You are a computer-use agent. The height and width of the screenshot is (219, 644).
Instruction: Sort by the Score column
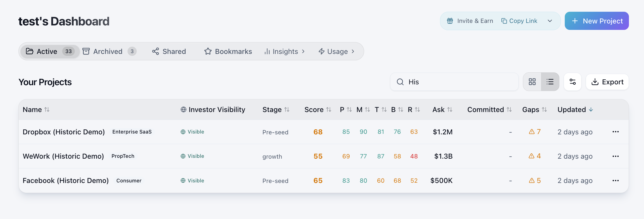point(318,110)
